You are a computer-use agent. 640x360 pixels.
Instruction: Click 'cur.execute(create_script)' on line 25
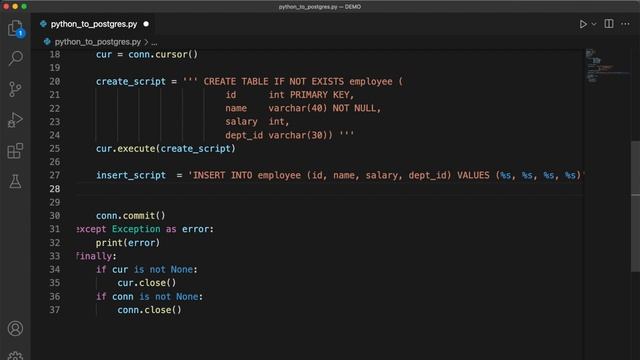[166, 149]
